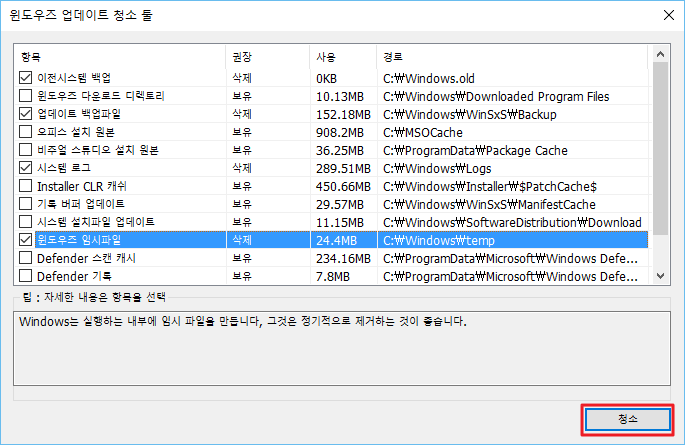Check the Defender 기록 checkbox
This screenshot has width=685, height=445.
[x=25, y=276]
